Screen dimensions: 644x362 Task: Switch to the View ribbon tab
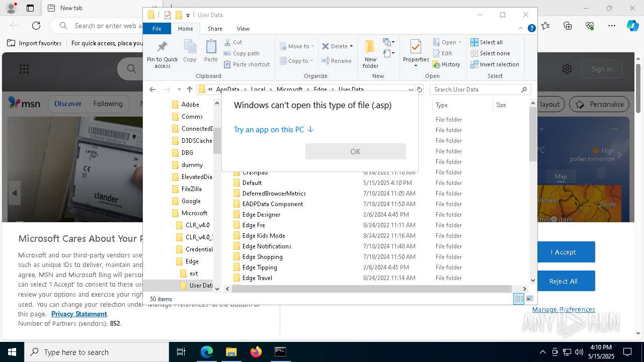[x=243, y=29]
